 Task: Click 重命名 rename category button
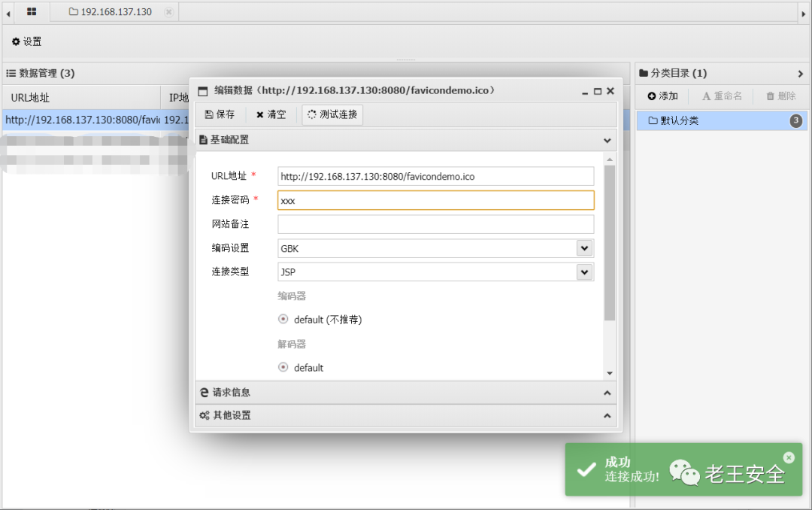point(722,96)
